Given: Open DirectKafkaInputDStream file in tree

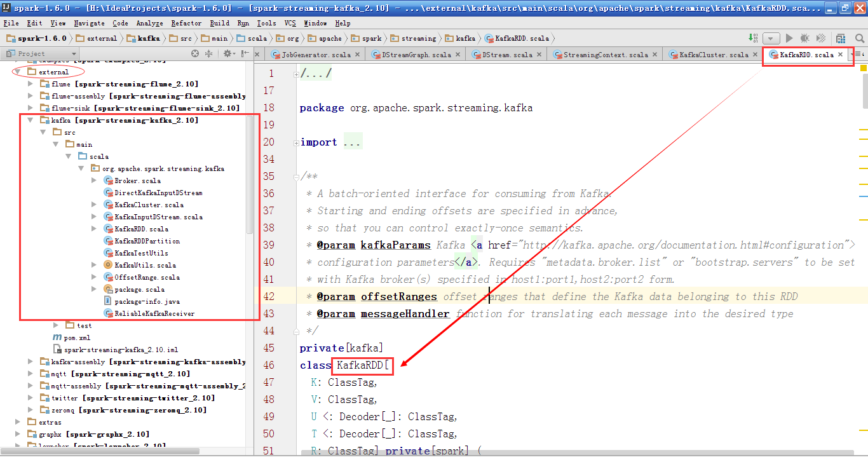Looking at the screenshot, I should click(x=158, y=193).
